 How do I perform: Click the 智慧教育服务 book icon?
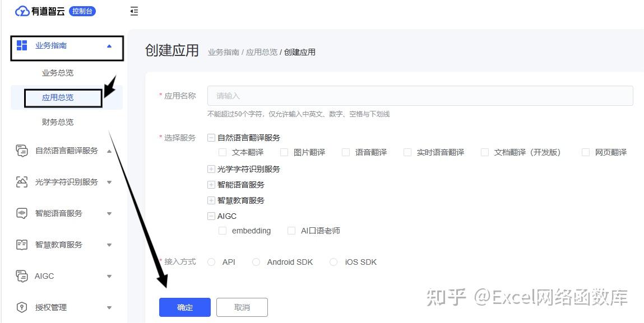pyautogui.click(x=22, y=245)
